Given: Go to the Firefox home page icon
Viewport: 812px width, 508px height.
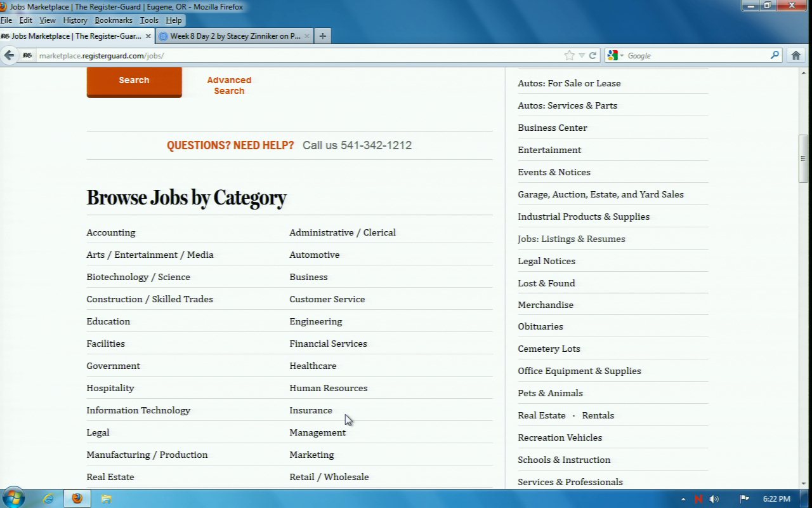Looking at the screenshot, I should [796, 55].
